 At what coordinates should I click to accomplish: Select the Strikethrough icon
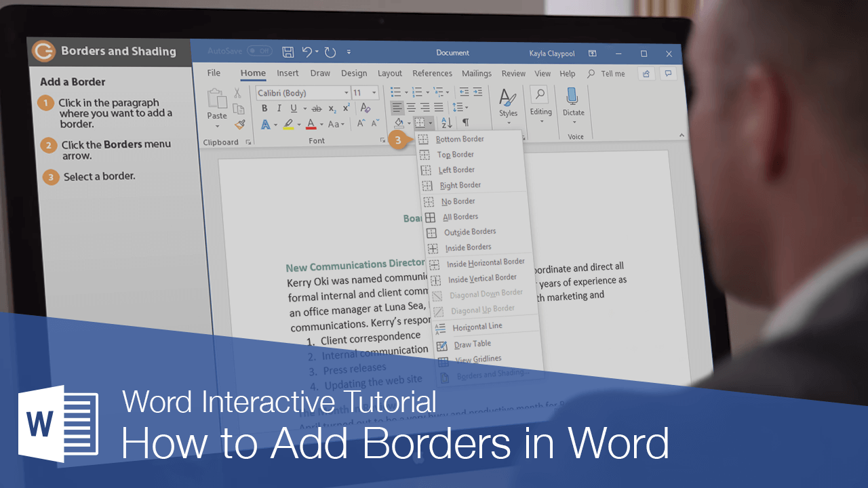coord(316,108)
